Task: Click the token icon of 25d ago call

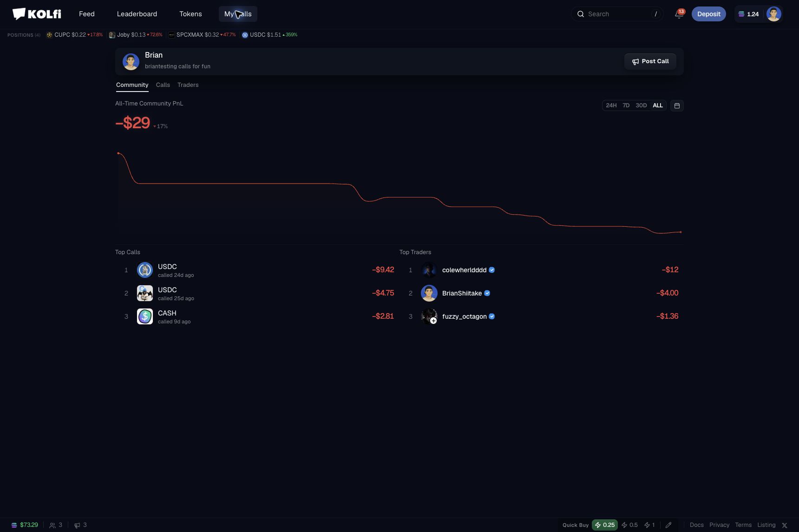Action: (145, 293)
